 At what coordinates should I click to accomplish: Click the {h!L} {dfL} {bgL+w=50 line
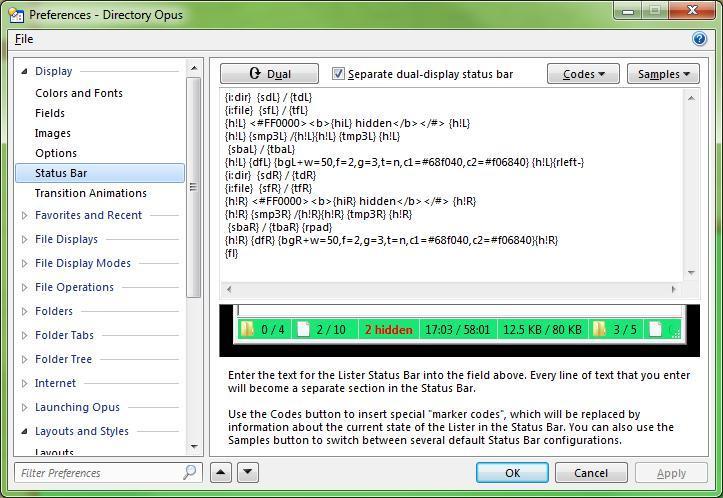[x=404, y=162]
